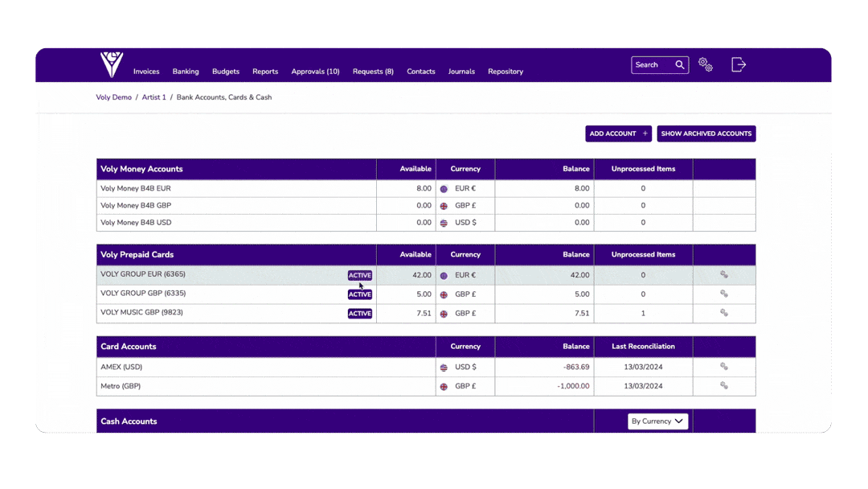Click the -863.69 balance for AMEX
Viewport: 868px width, 489px height.
coord(575,368)
